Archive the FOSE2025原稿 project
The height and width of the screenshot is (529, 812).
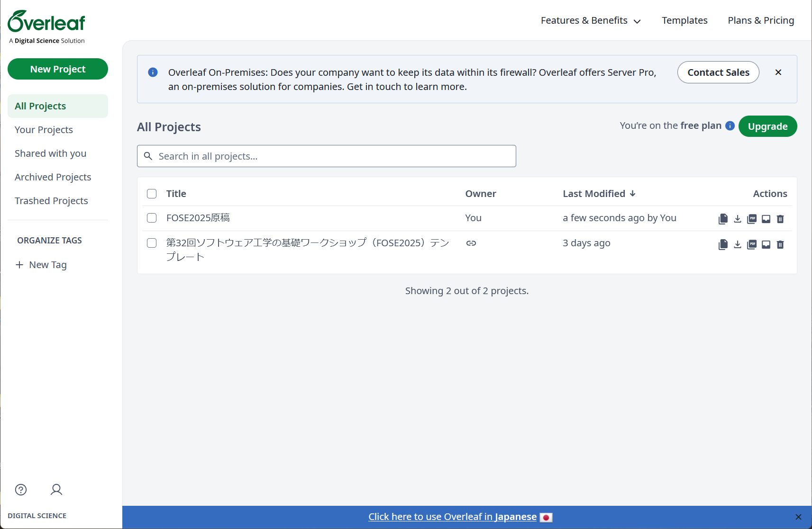[766, 219]
